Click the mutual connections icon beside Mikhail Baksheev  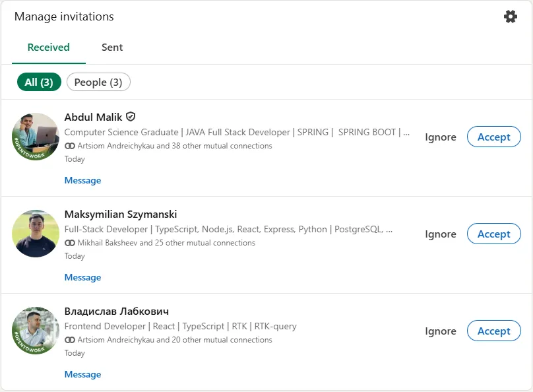69,243
